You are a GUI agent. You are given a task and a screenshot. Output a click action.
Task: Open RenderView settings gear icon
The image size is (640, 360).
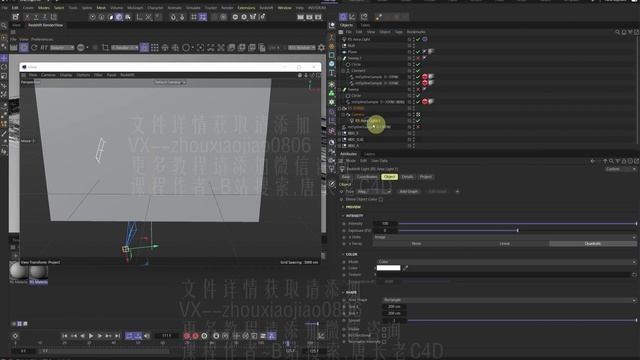(321, 48)
